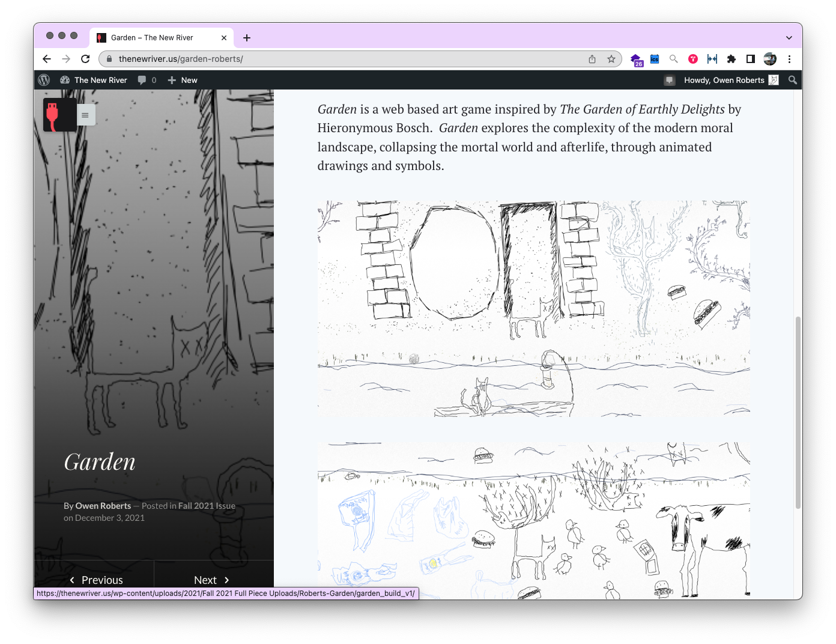Bookmark this page with the star icon
This screenshot has width=836, height=644.
click(x=611, y=59)
